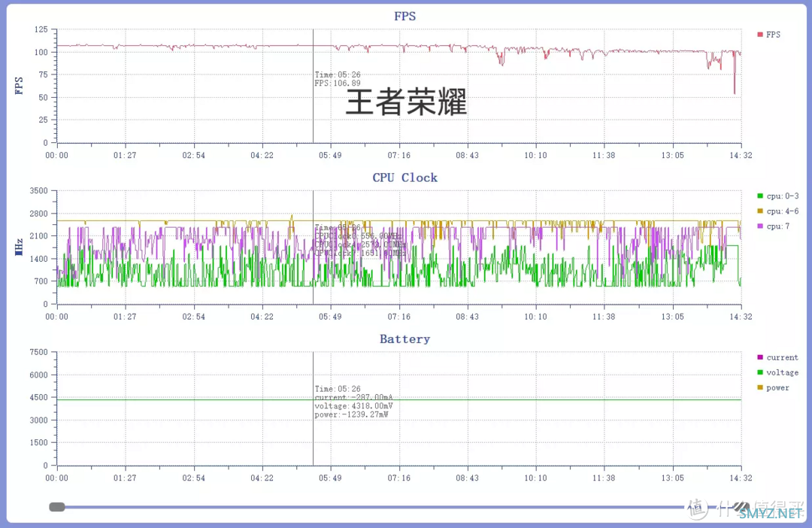Click the 2800 label on MHz axis

(39, 214)
